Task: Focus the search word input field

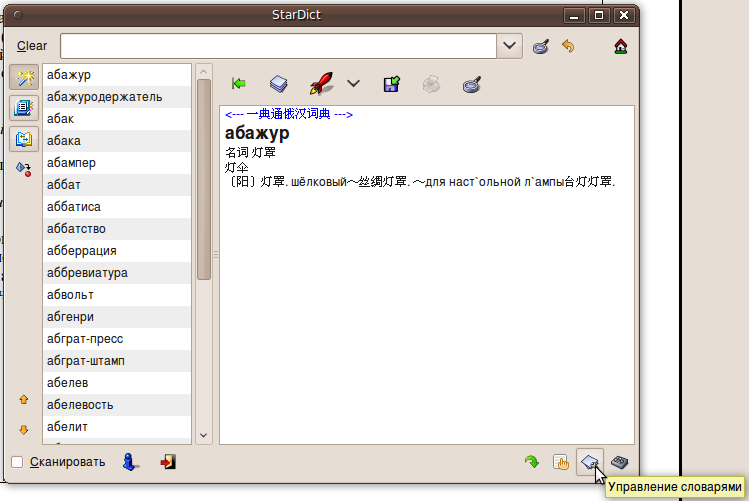Action: coord(278,46)
